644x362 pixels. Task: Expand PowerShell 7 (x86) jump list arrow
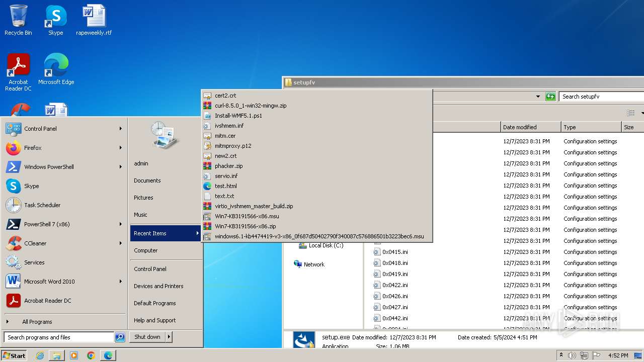click(121, 224)
